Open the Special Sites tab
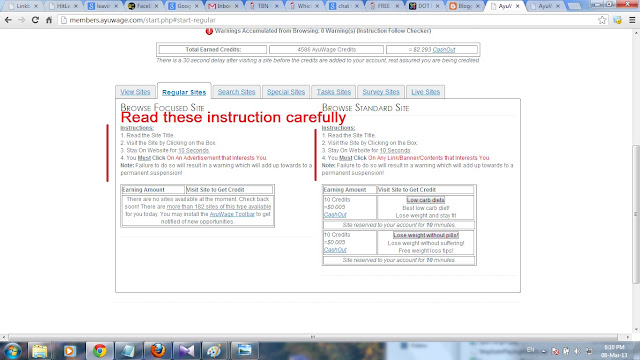 (x=286, y=92)
